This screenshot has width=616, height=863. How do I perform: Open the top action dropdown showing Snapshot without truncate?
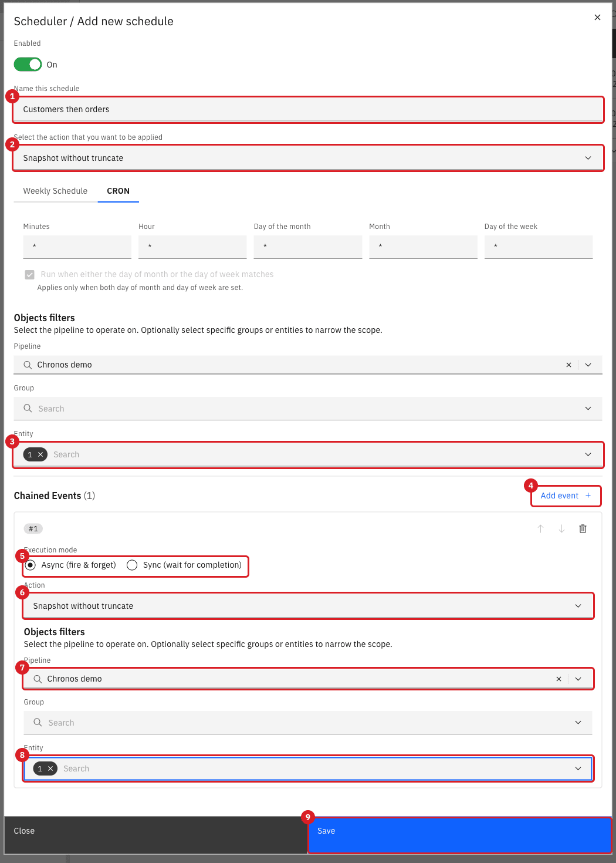tap(308, 158)
